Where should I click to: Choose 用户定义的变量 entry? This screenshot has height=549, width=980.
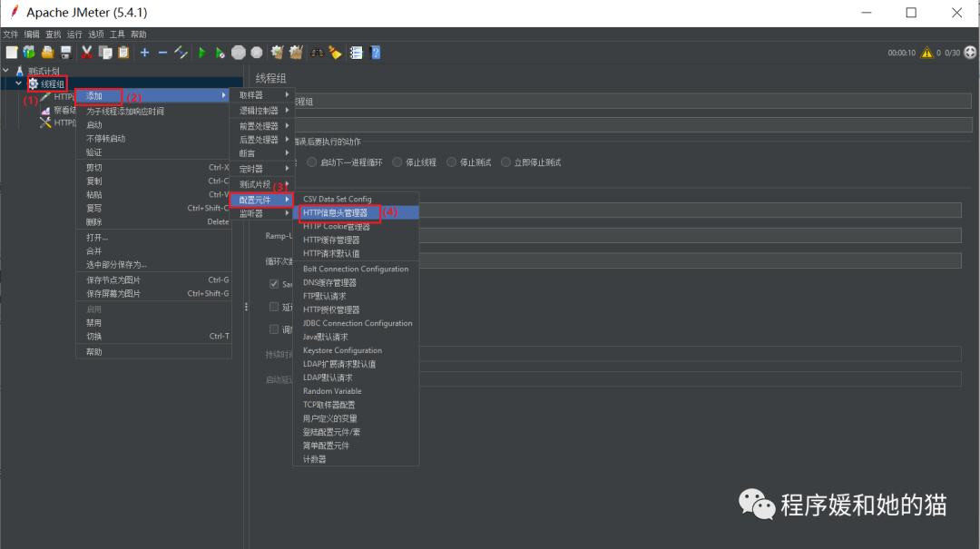point(356,418)
